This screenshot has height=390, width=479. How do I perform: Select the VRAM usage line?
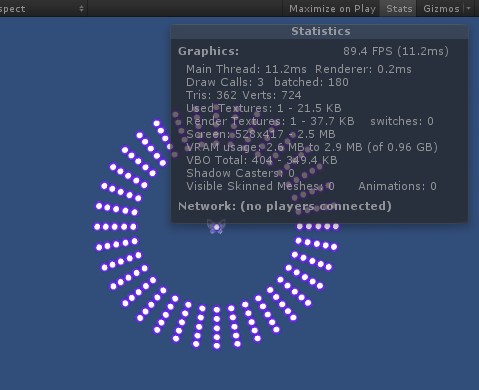[312, 147]
